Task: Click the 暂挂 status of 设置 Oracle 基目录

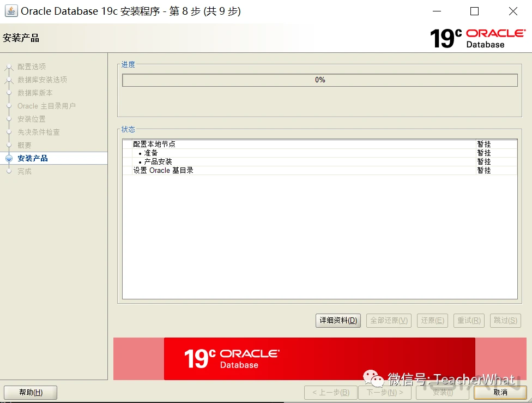Action: 484,171
